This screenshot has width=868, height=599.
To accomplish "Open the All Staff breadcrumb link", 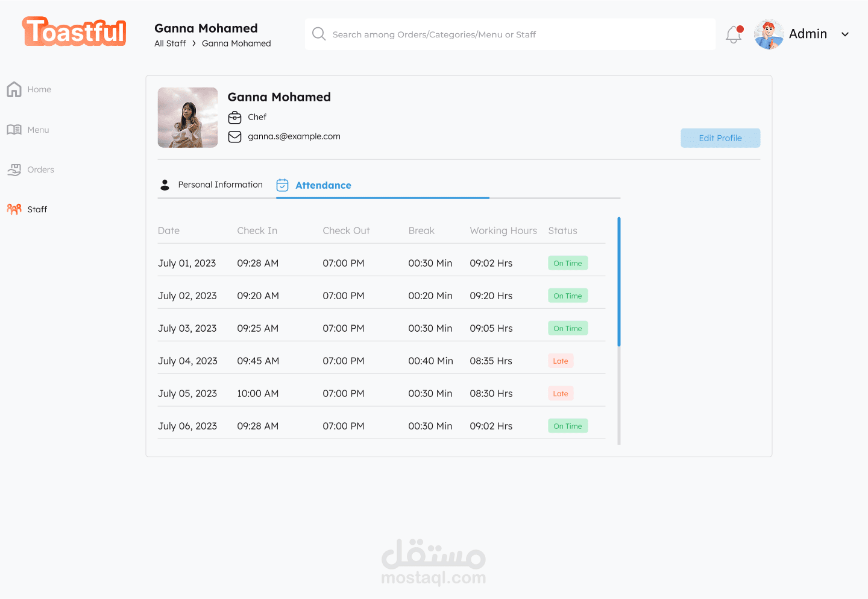I will coord(170,43).
